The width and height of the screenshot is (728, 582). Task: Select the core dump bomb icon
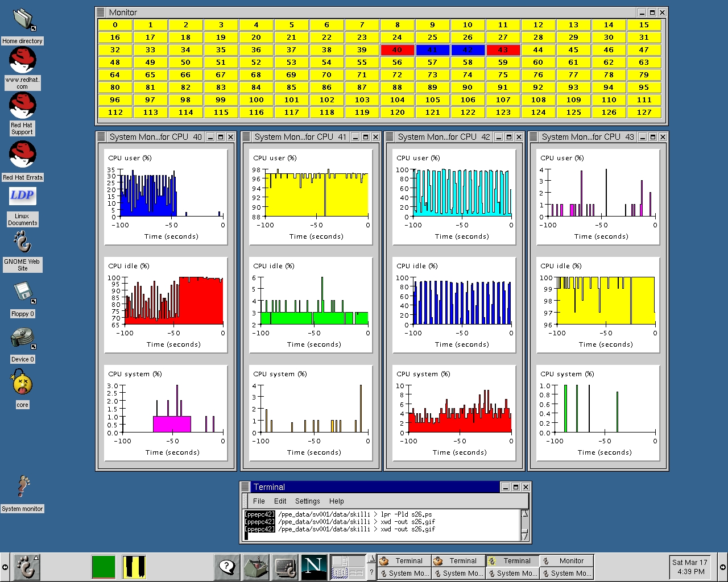click(22, 382)
